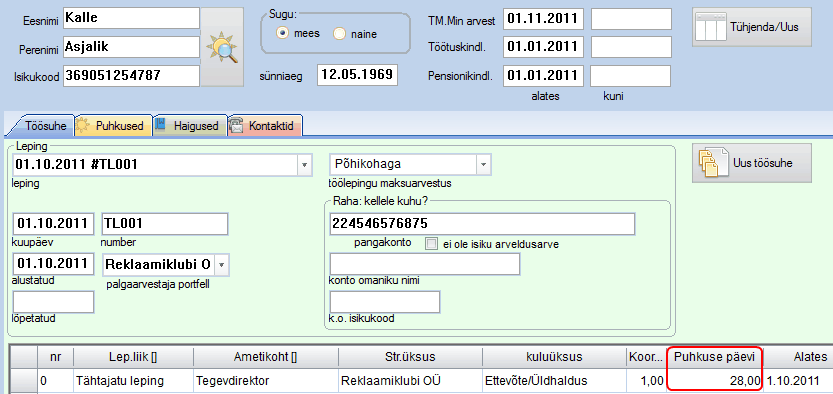833x394 pixels.
Task: Click the Puhkuse päevi column header
Action: [x=714, y=358]
